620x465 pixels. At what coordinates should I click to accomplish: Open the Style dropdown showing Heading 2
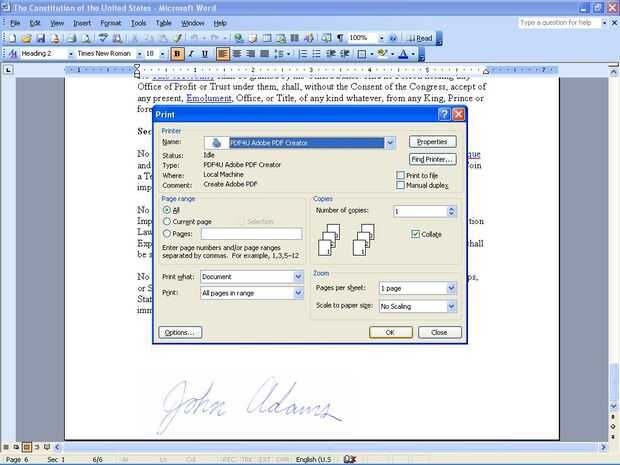point(71,54)
